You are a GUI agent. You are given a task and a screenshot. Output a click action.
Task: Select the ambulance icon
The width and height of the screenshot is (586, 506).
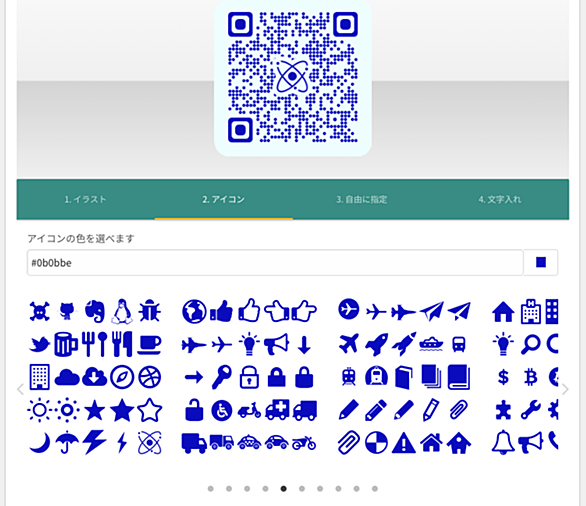[277, 410]
